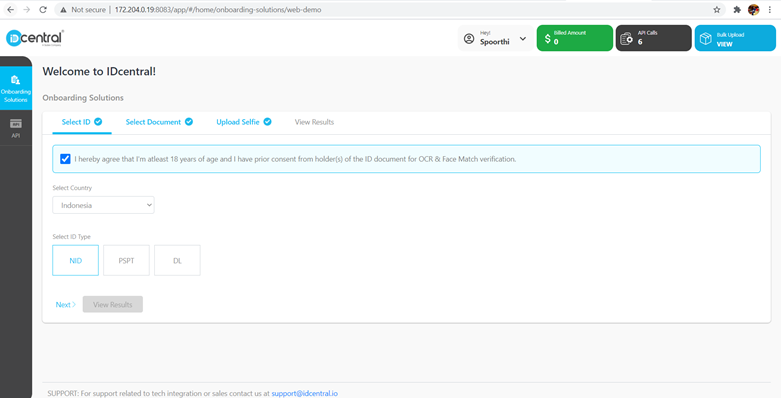Uncheck the age and consent agreement checkbox
Image resolution: width=781 pixels, height=398 pixels.
tap(65, 159)
